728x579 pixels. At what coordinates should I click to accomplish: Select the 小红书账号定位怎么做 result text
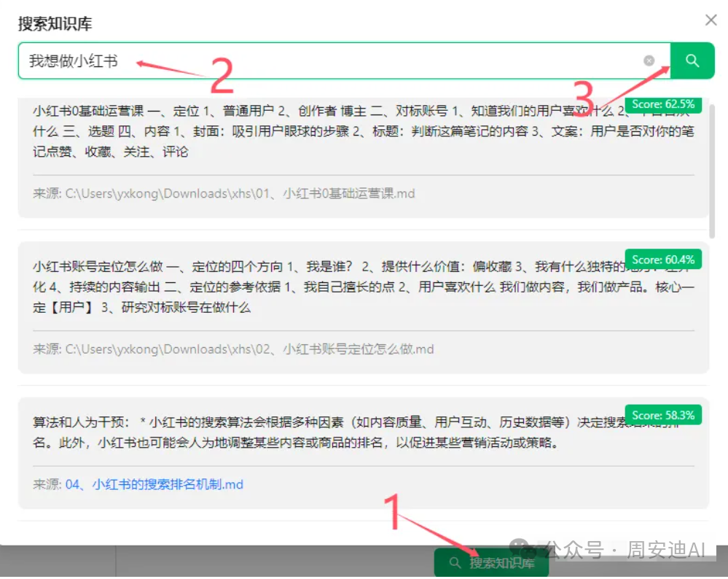click(363, 287)
